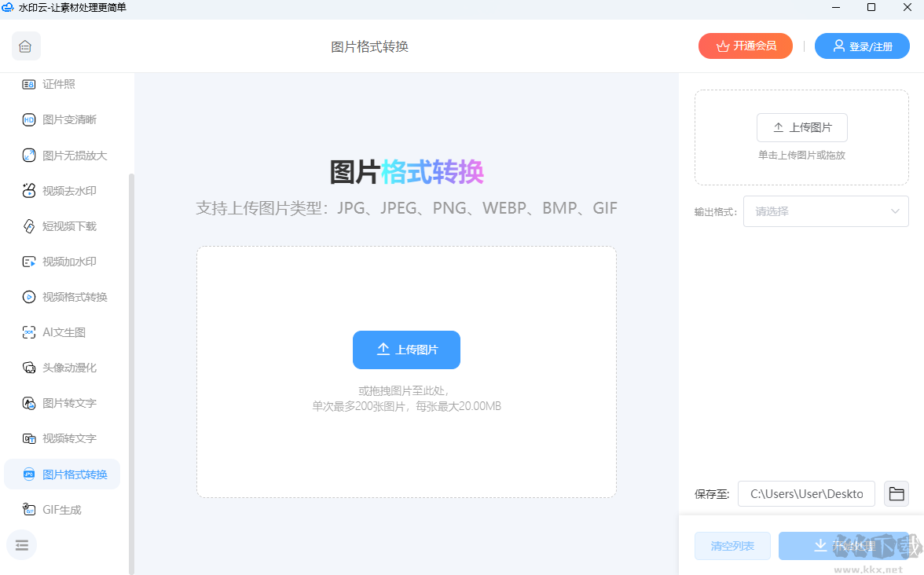Switch to the 图片格式转换 sidebar tab

click(62, 474)
